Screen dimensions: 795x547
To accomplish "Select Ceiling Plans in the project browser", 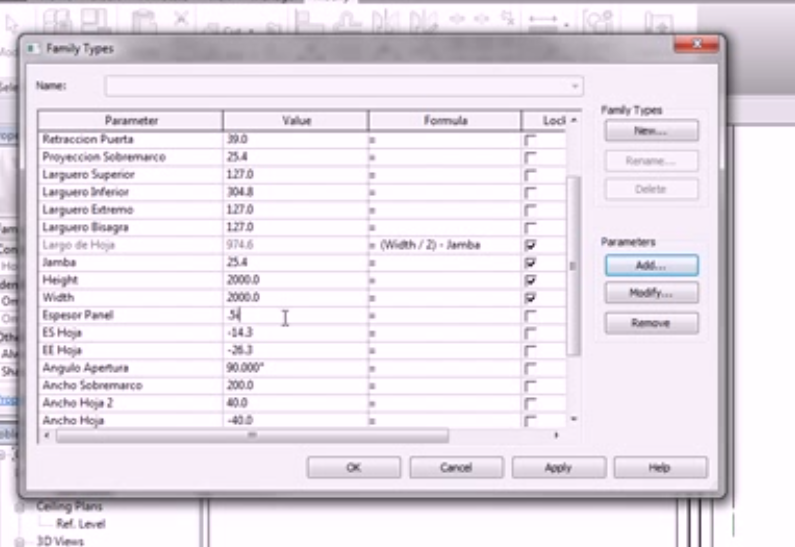I will (69, 506).
